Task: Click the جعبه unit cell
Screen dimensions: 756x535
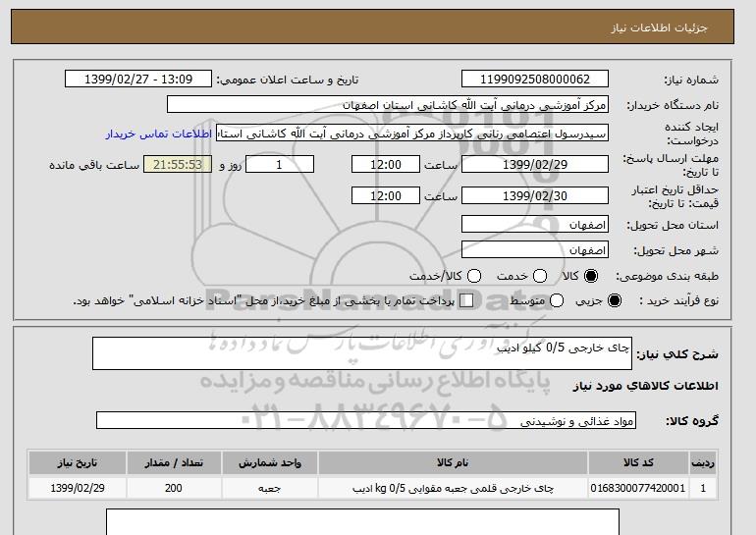Action: tap(270, 488)
